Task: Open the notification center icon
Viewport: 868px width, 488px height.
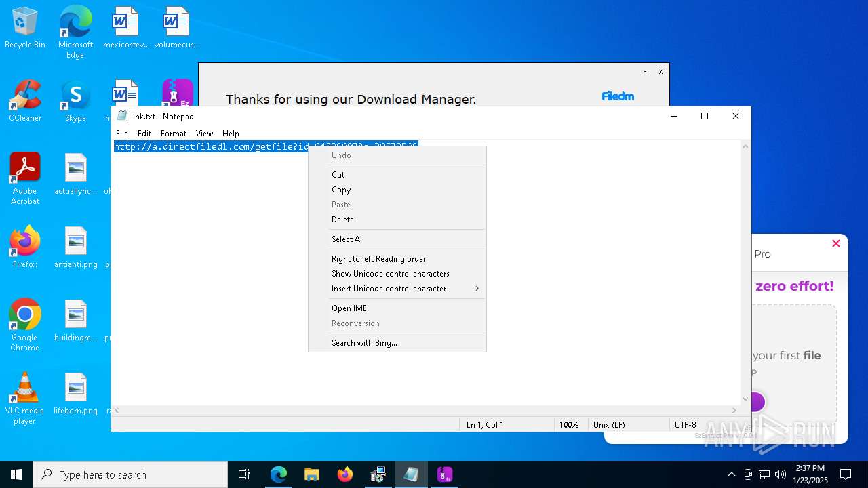Action: point(846,474)
